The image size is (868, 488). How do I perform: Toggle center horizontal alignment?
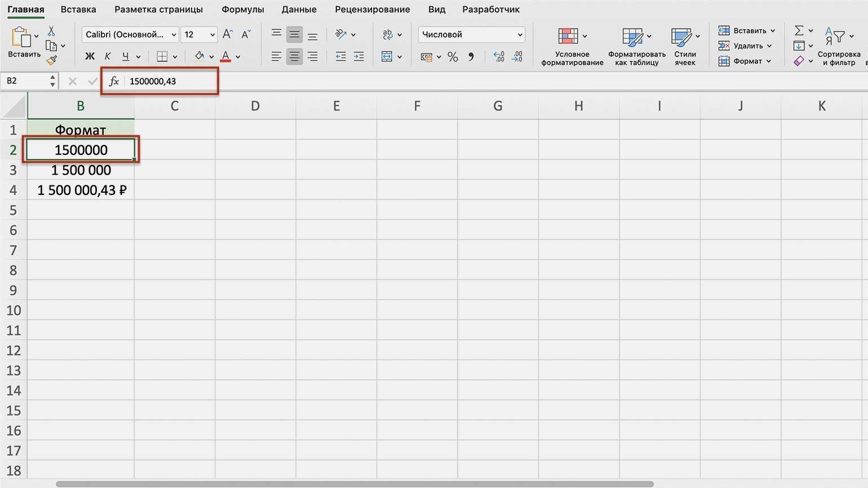click(x=294, y=57)
